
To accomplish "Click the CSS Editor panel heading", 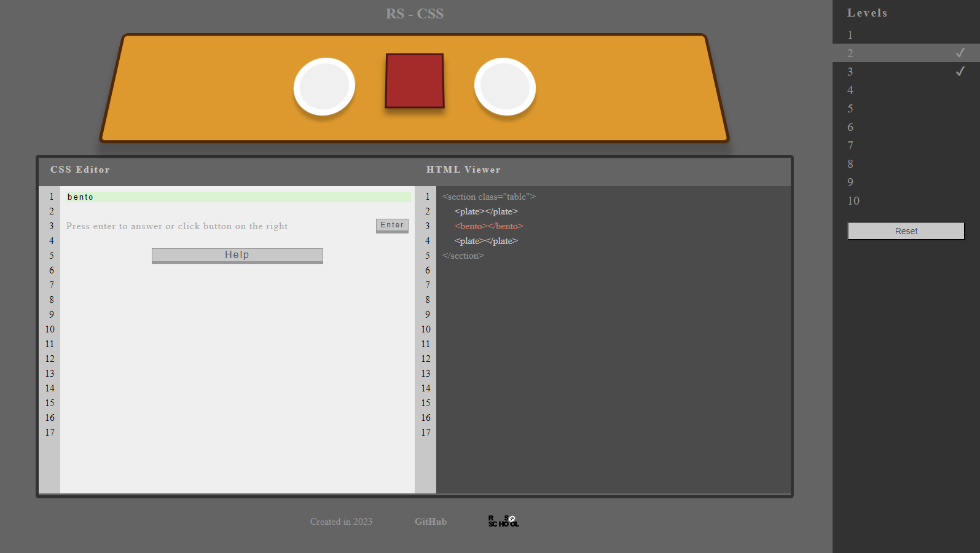I will coord(80,170).
